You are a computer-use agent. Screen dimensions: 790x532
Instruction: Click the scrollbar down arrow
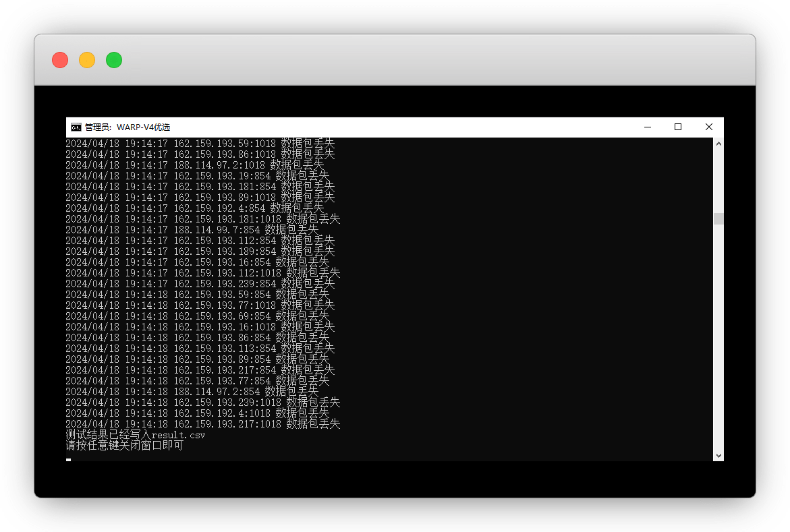(x=718, y=455)
